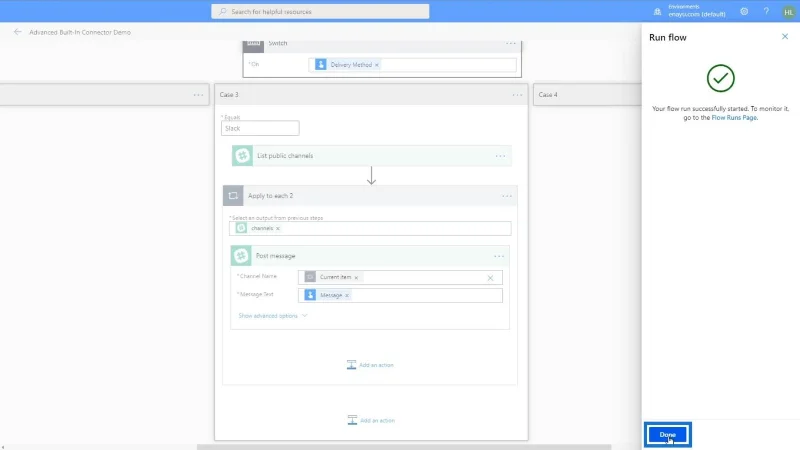Click the channels token Slack icon
800x450 pixels.
click(x=241, y=228)
